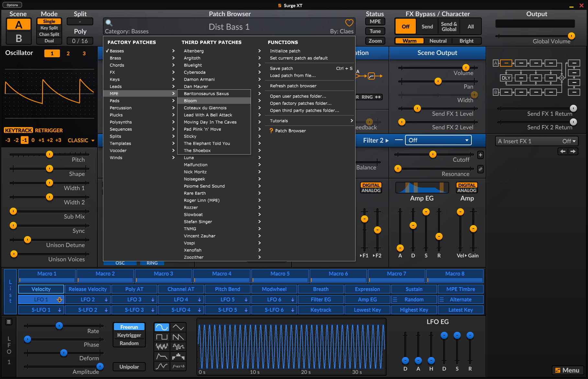Click the Patch Browser help question icon
The width and height of the screenshot is (588, 379).
271,131
